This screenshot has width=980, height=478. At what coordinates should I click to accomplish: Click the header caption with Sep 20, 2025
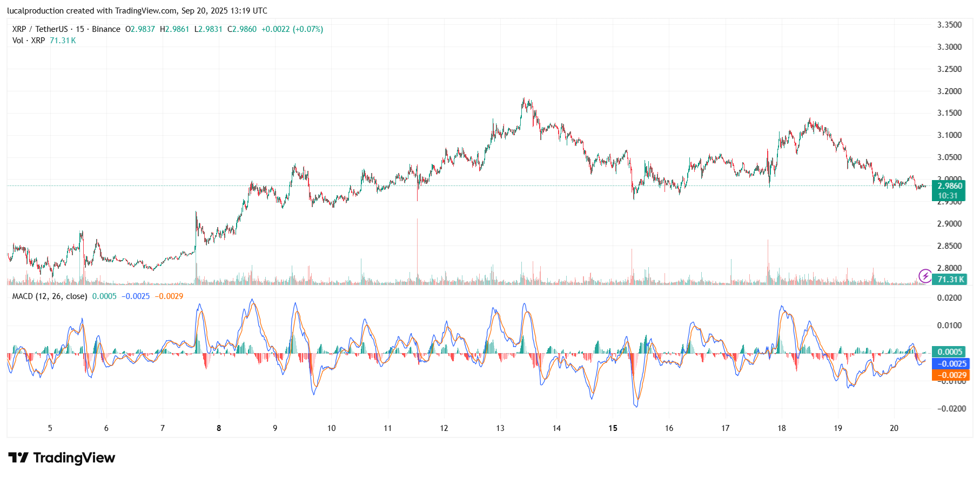click(x=137, y=11)
